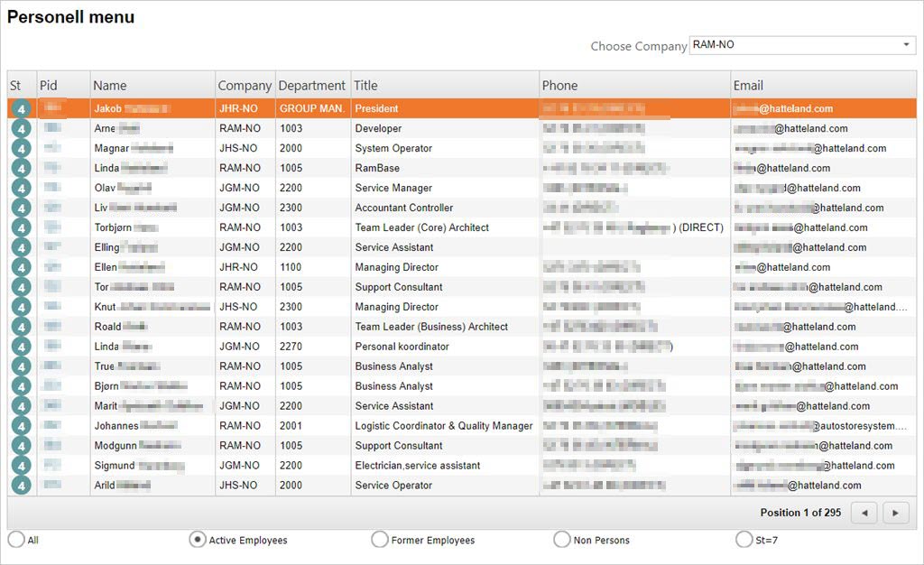Choose Non Persons radio filter
Viewport: 924px width, 565px height.
pyautogui.click(x=562, y=540)
